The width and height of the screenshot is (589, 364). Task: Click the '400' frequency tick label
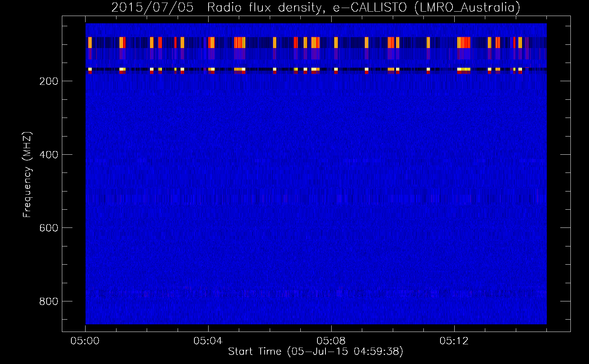49,155
